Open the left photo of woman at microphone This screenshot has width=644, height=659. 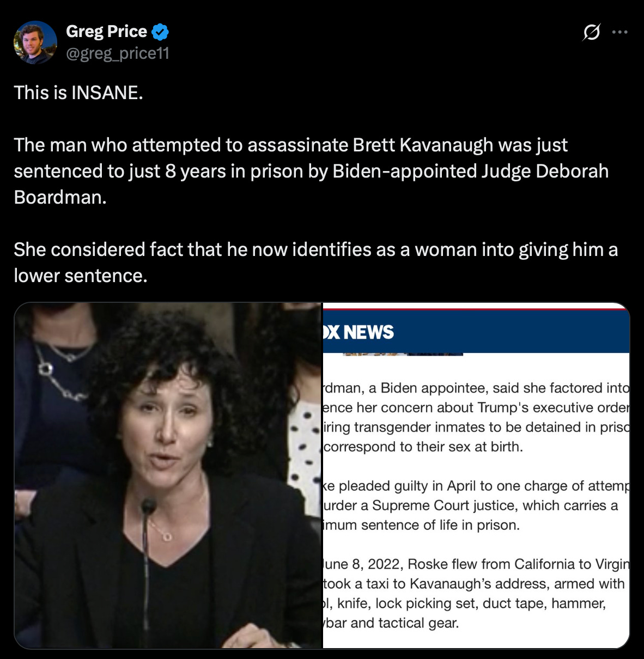click(x=168, y=475)
